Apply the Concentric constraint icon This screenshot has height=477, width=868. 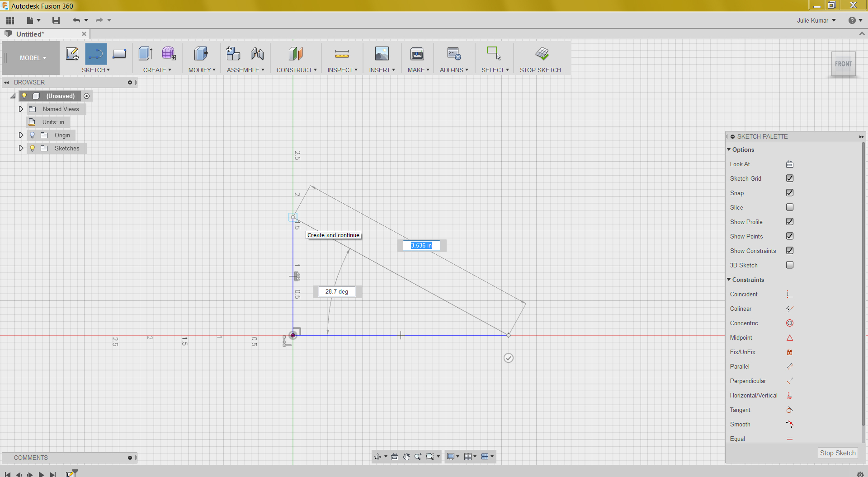coord(790,323)
